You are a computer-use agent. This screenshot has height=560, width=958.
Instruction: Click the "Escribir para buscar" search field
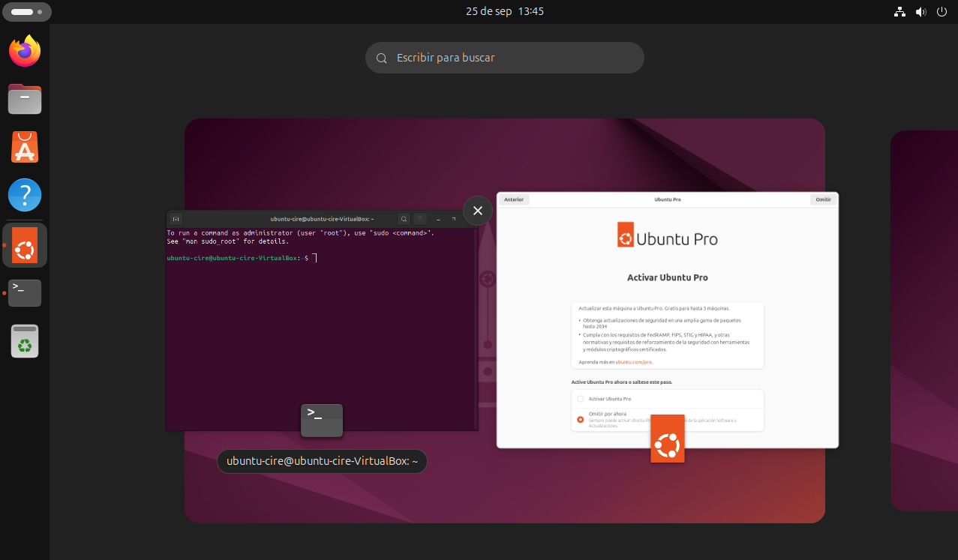[x=504, y=58]
